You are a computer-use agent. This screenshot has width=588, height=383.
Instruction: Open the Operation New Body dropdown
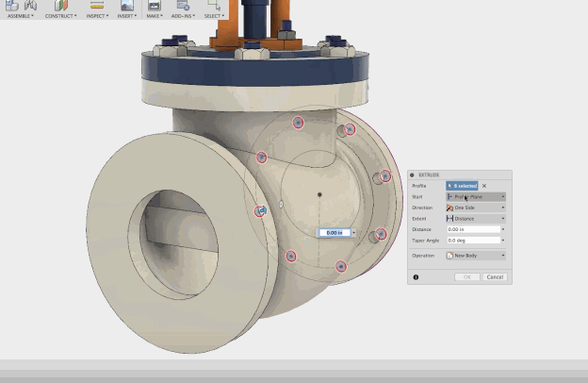(476, 256)
